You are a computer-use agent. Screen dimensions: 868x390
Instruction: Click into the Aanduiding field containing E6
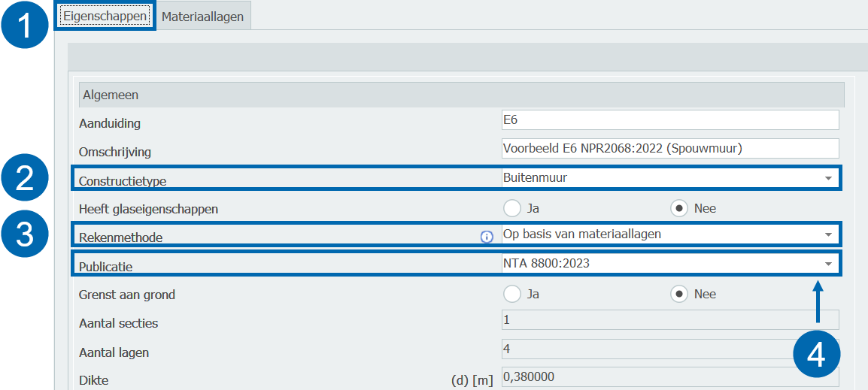(x=669, y=120)
